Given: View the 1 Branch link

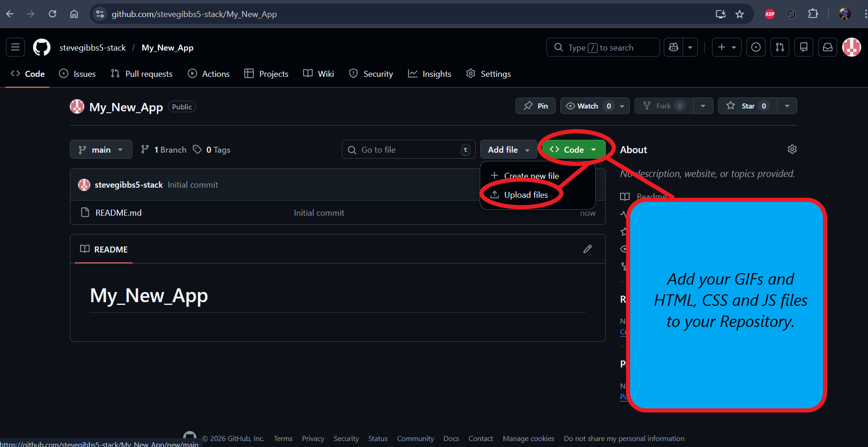Looking at the screenshot, I should [164, 149].
